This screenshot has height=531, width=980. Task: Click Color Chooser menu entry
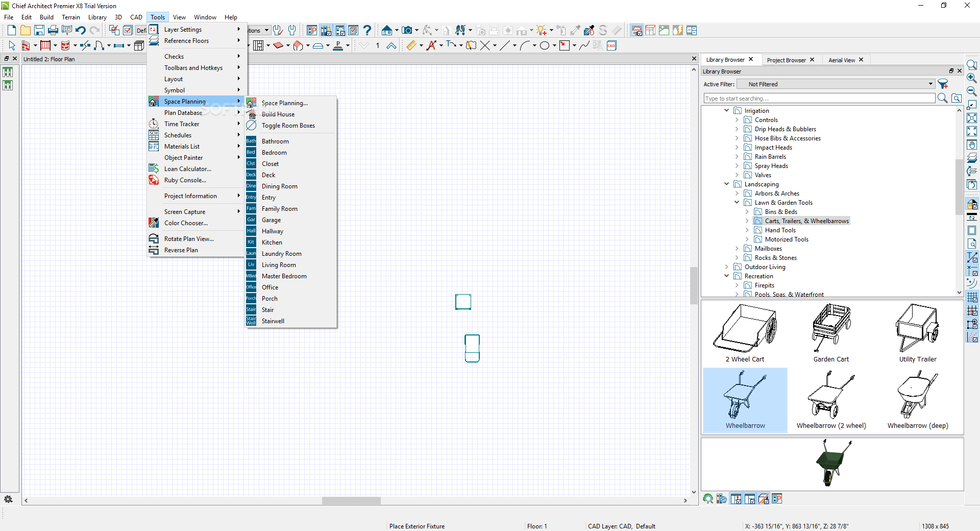(x=186, y=223)
